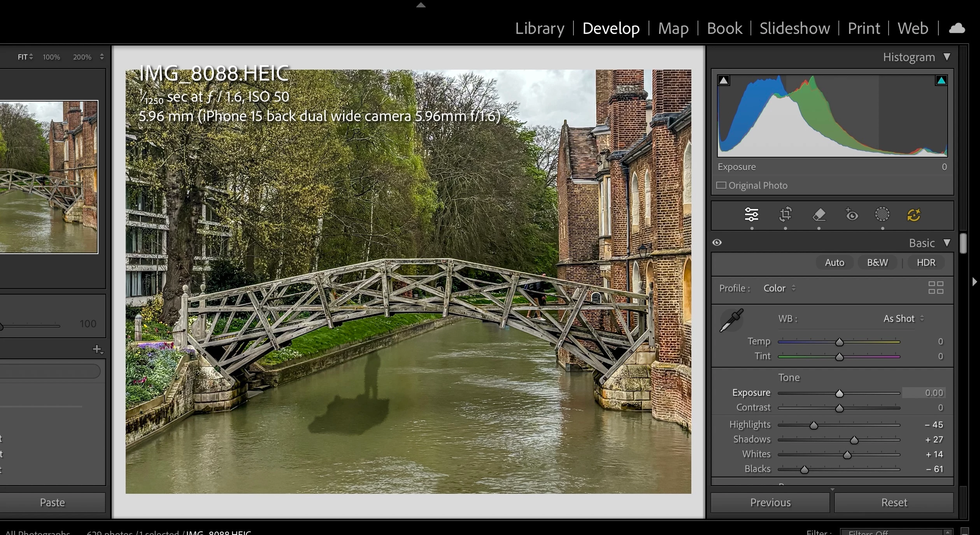980x535 pixels.
Task: Open the Slideshow module
Action: [794, 28]
